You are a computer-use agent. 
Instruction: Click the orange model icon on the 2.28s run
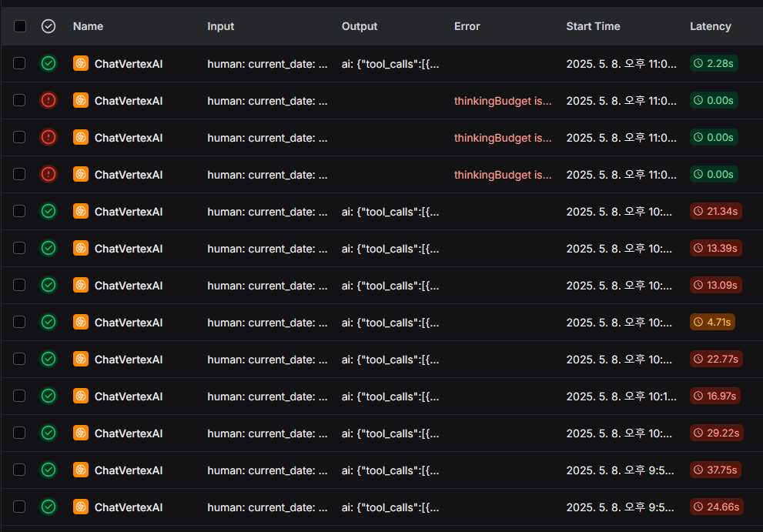81,63
